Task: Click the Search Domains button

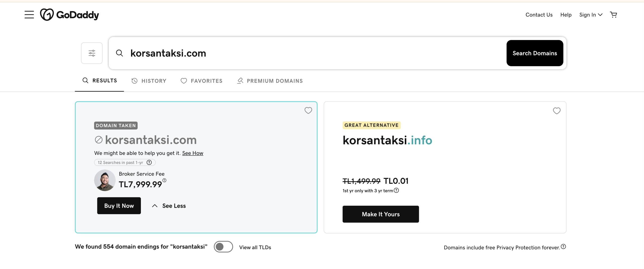Action: click(x=535, y=53)
